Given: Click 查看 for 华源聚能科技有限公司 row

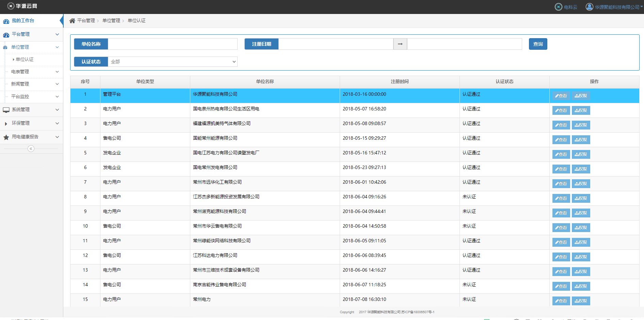Looking at the screenshot, I should 561,96.
